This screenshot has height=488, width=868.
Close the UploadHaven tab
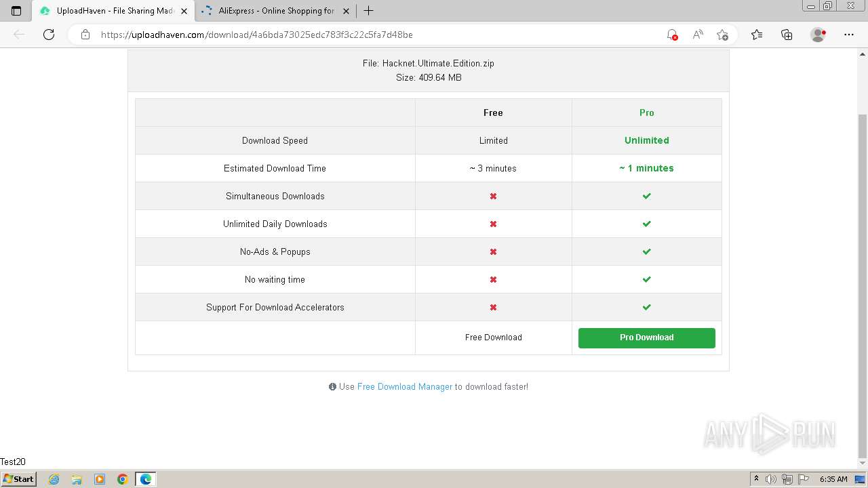184,11
